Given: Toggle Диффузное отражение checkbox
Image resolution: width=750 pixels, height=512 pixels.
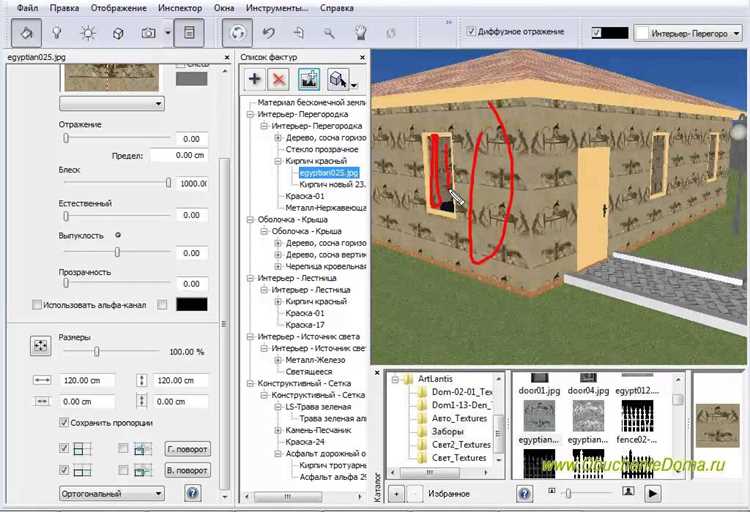Looking at the screenshot, I should [471, 32].
